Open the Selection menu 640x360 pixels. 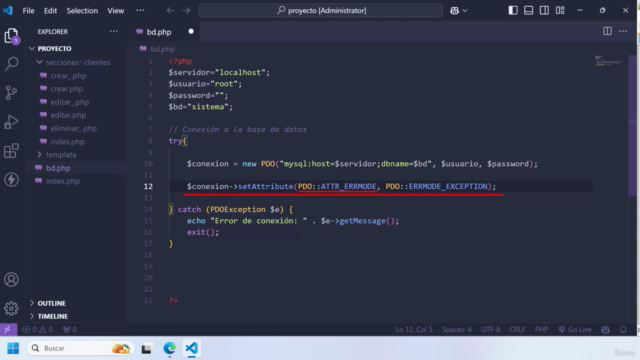pyautogui.click(x=82, y=11)
